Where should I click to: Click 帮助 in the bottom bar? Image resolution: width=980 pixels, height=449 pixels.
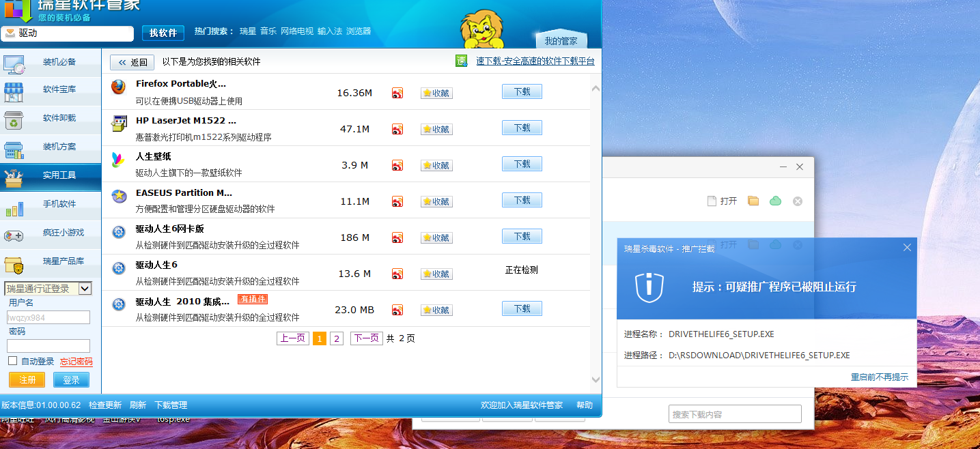click(x=585, y=405)
